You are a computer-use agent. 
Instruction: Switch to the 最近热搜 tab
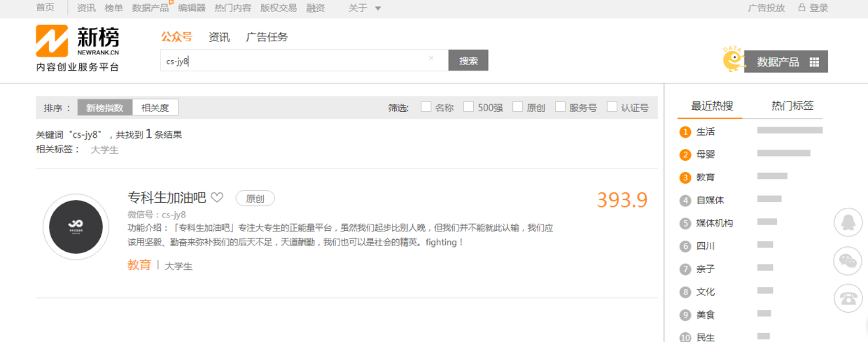tap(712, 106)
